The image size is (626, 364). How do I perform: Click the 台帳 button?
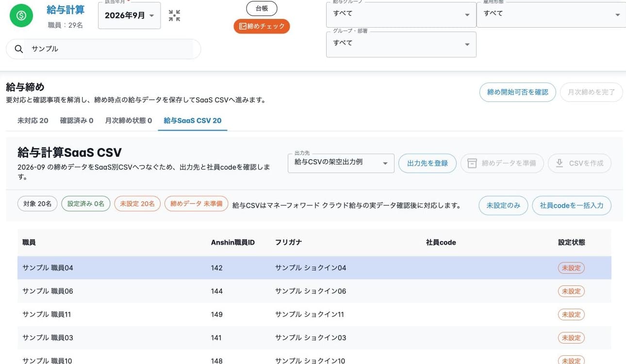[262, 8]
